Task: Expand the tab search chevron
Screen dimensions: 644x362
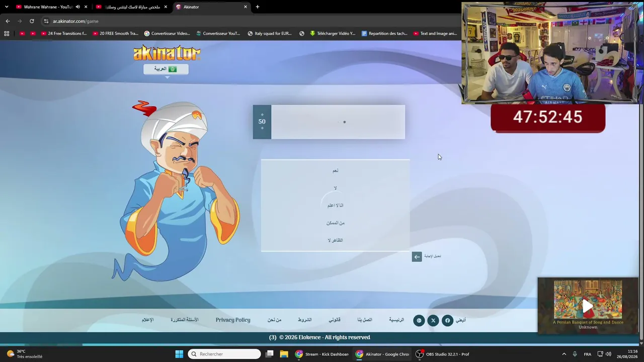Action: [x=7, y=7]
